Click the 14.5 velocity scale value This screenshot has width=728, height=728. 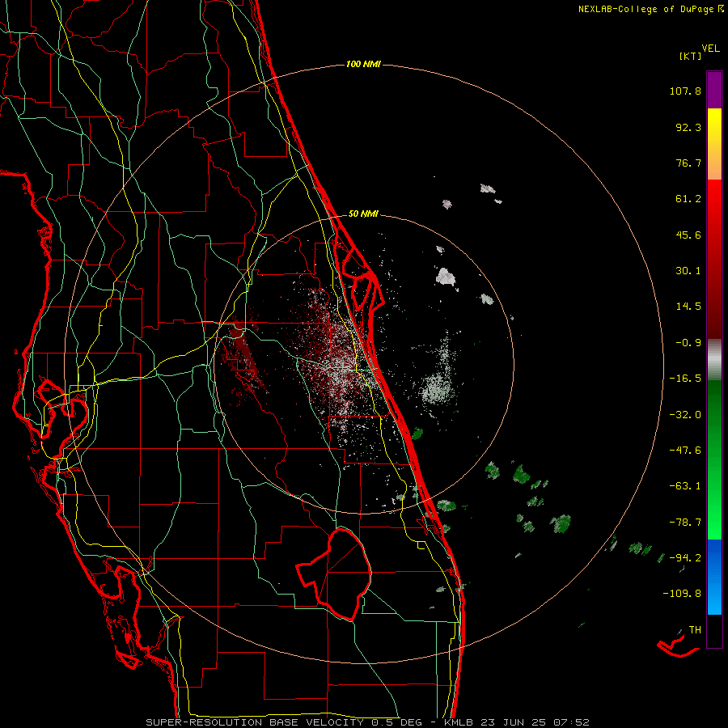click(688, 307)
